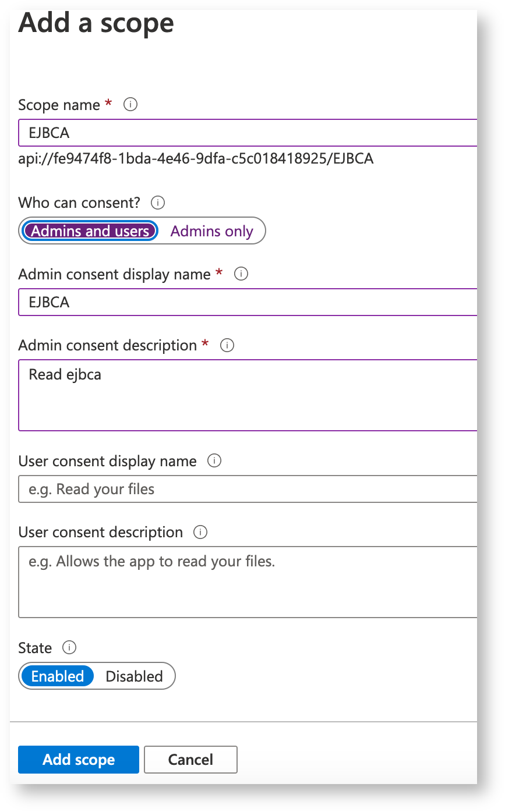Open info tooltip for Admin consent display name
The height and width of the screenshot is (812, 505).
[241, 274]
